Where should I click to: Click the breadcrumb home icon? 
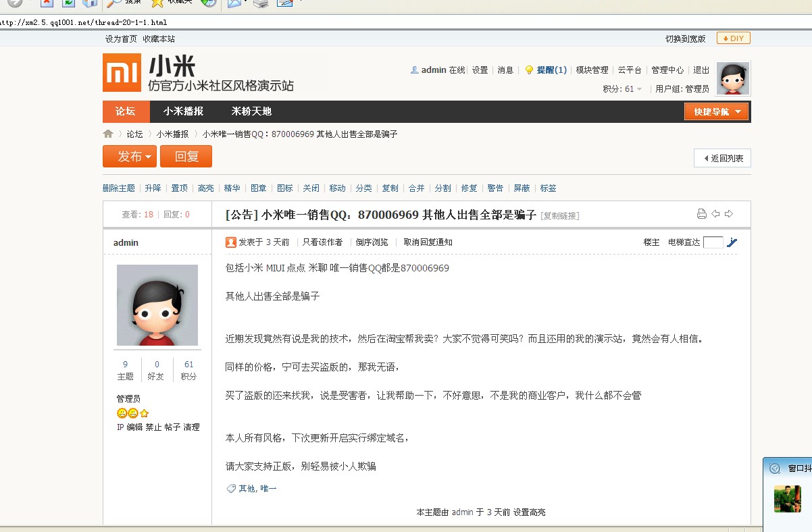click(108, 134)
